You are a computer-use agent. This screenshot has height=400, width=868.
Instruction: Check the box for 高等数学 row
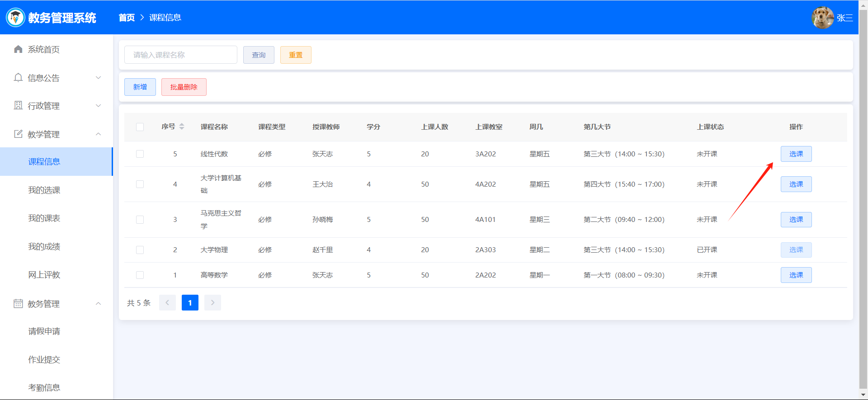point(140,275)
